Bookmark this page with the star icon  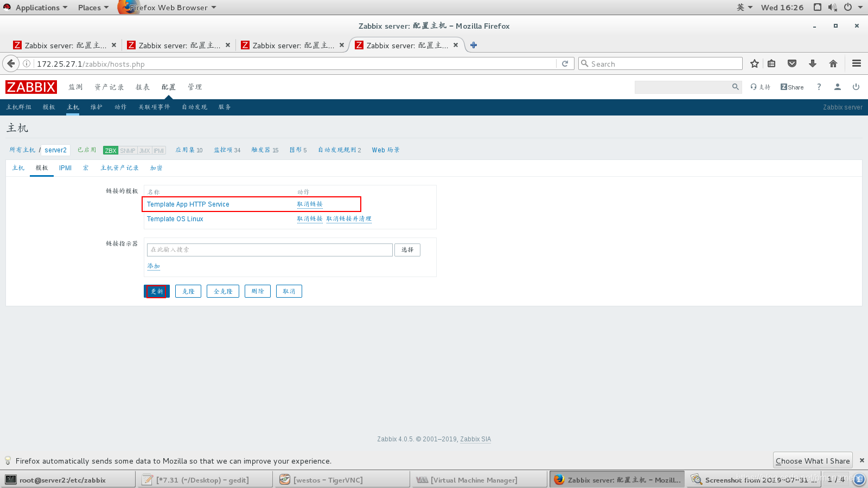coord(754,63)
